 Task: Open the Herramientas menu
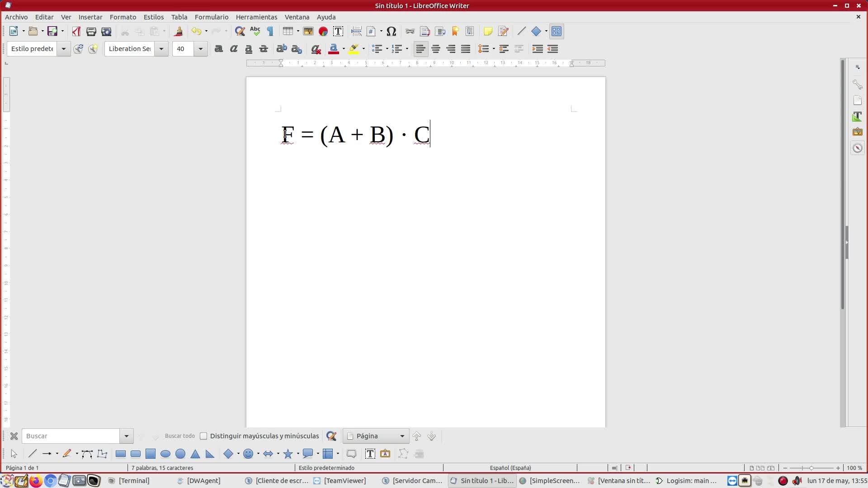256,17
